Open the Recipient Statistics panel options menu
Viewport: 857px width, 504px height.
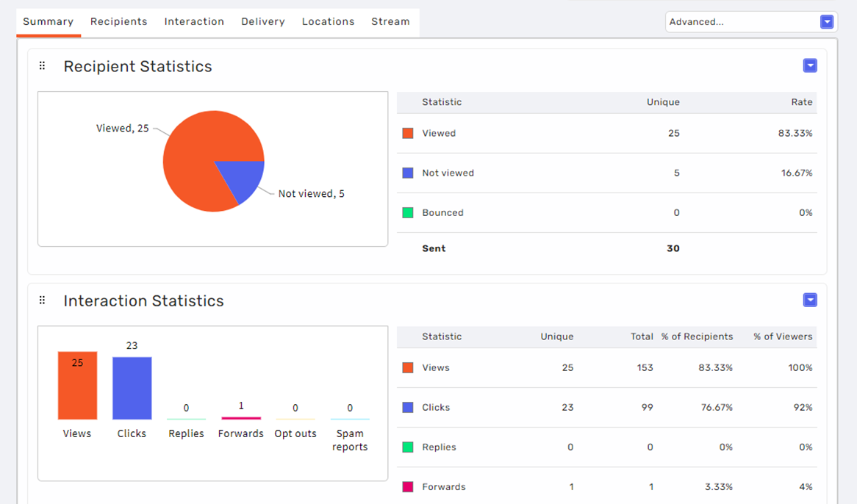pyautogui.click(x=810, y=65)
